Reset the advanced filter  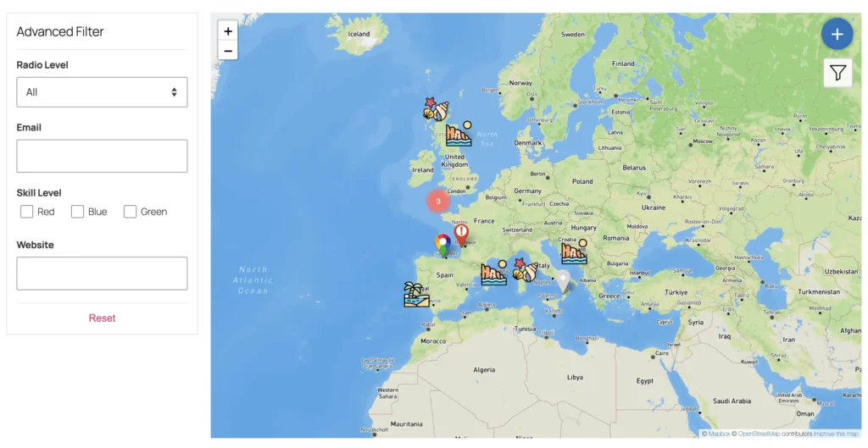(x=102, y=318)
